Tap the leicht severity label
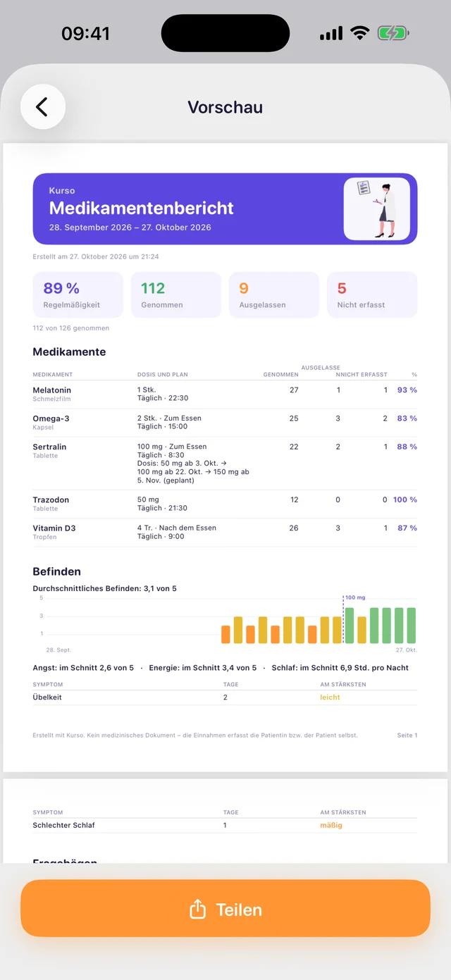The width and height of the screenshot is (451, 980). point(330,697)
